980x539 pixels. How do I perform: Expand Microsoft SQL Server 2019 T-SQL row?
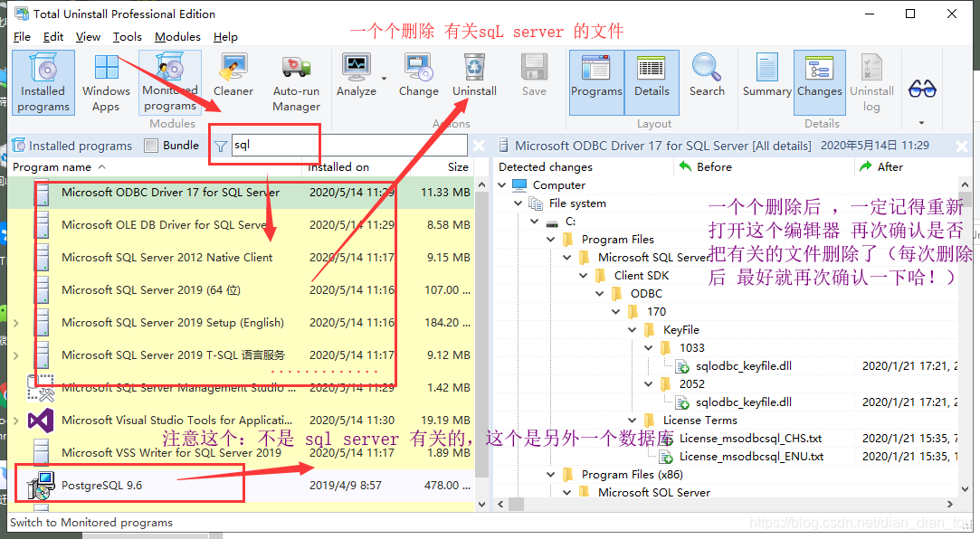16,355
